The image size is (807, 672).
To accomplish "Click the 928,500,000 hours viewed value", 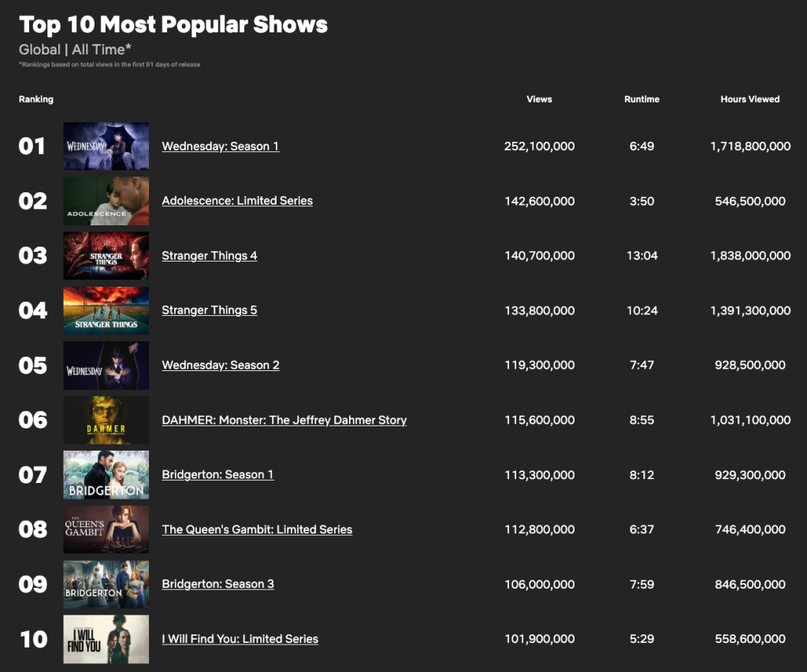I will (750, 366).
